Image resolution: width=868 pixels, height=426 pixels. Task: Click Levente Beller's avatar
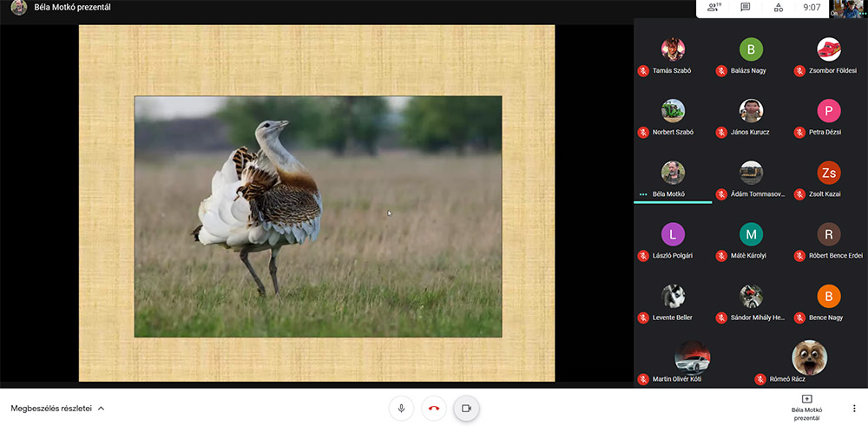point(673,296)
